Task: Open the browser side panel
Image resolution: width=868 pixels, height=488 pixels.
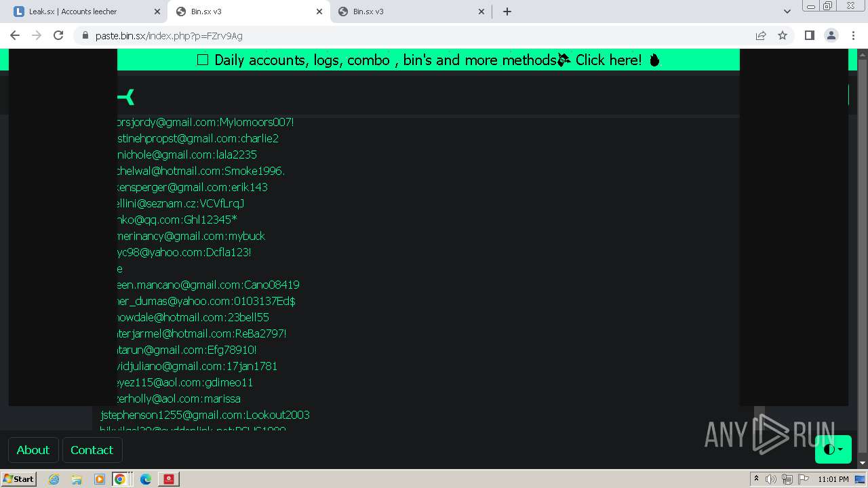Action: (x=810, y=35)
